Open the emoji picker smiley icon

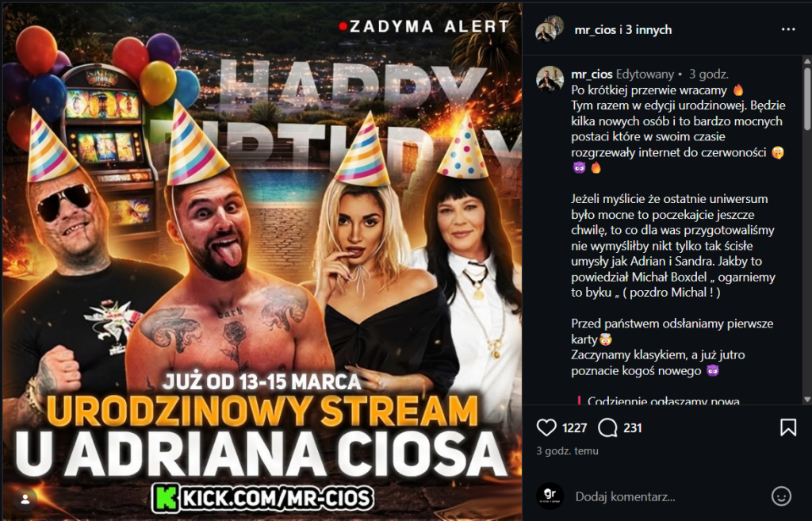[x=781, y=496]
